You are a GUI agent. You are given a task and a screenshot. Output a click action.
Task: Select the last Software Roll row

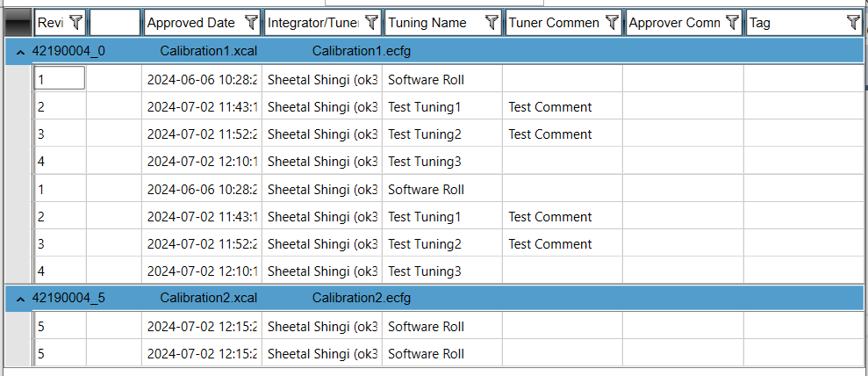click(x=426, y=354)
